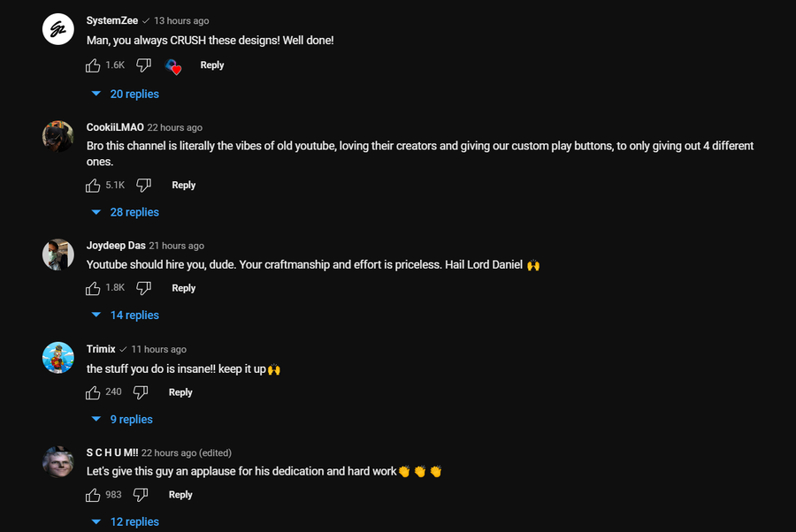Open Joydeep Das's profile picture
This screenshot has width=796, height=532.
tap(58, 255)
